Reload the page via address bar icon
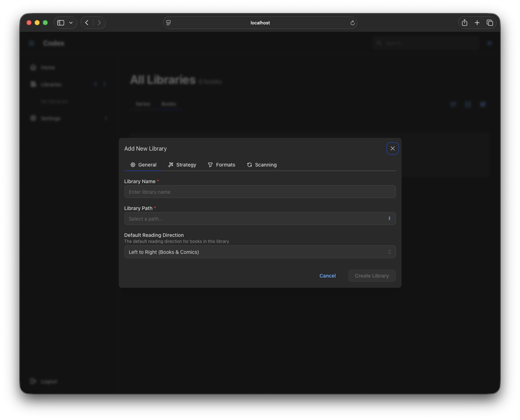The width and height of the screenshot is (520, 420). click(x=352, y=23)
